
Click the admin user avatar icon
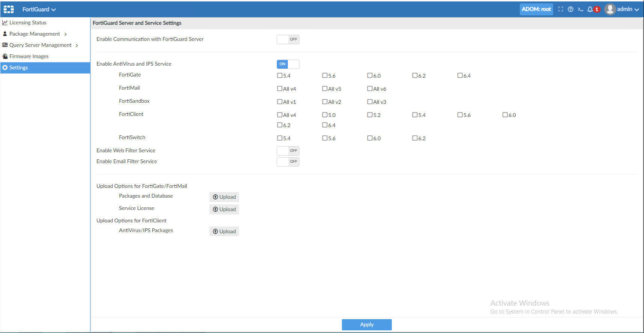610,9
